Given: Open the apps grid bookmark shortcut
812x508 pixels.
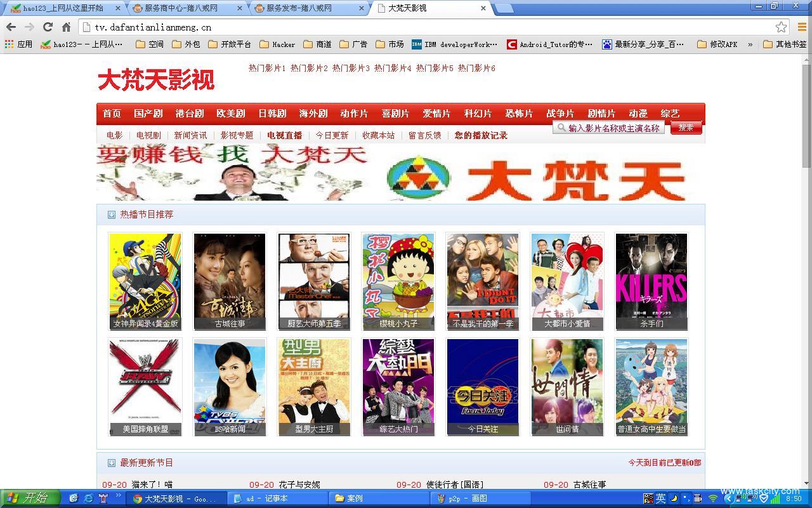Looking at the screenshot, I should pos(18,44).
